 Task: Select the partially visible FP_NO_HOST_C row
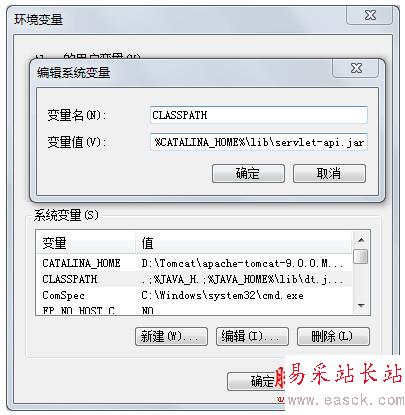tap(193, 310)
